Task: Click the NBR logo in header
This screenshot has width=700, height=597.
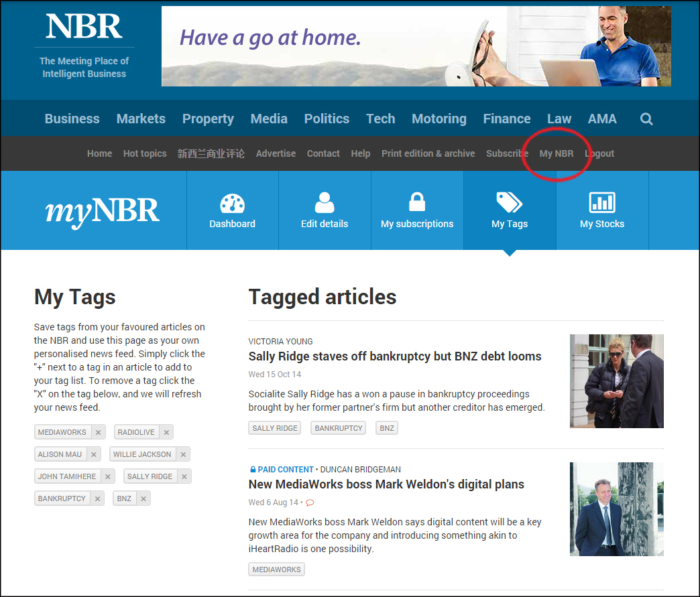Action: (x=84, y=27)
